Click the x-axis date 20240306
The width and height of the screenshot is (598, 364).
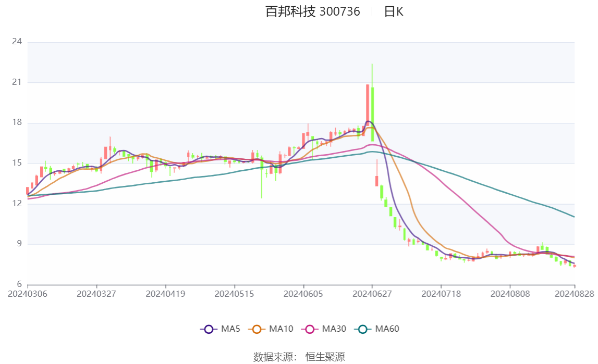pyautogui.click(x=28, y=294)
